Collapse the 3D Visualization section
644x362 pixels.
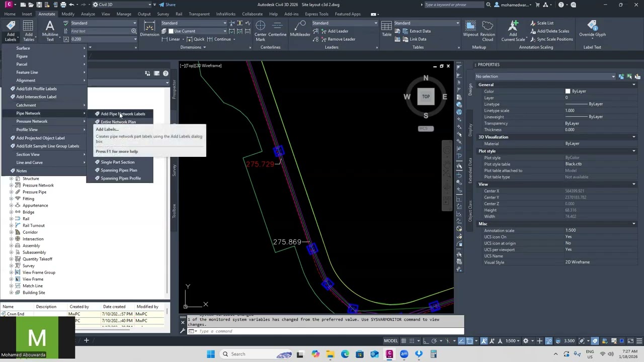pyautogui.click(x=633, y=137)
